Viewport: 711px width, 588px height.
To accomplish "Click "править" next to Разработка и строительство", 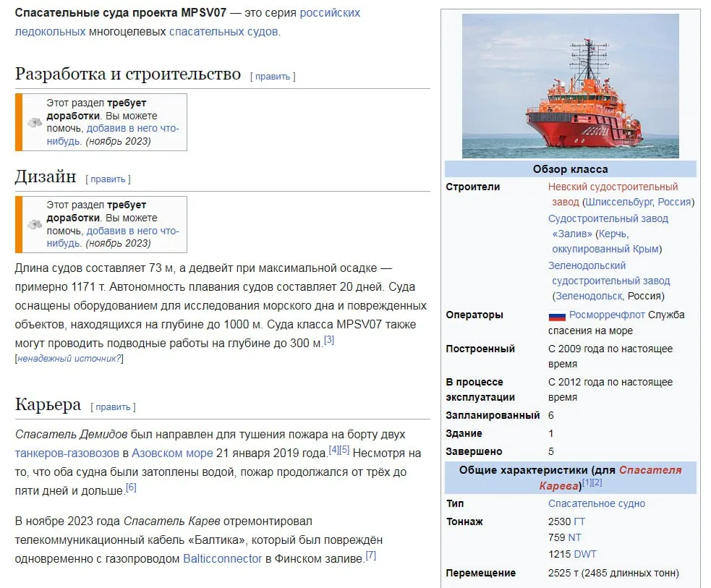I will click(x=272, y=75).
